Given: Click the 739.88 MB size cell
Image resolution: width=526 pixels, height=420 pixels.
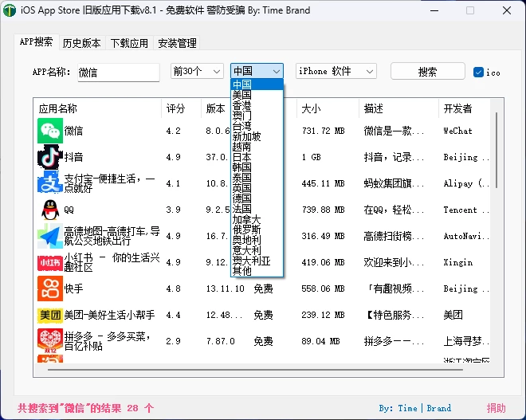Looking at the screenshot, I should pyautogui.click(x=323, y=210).
